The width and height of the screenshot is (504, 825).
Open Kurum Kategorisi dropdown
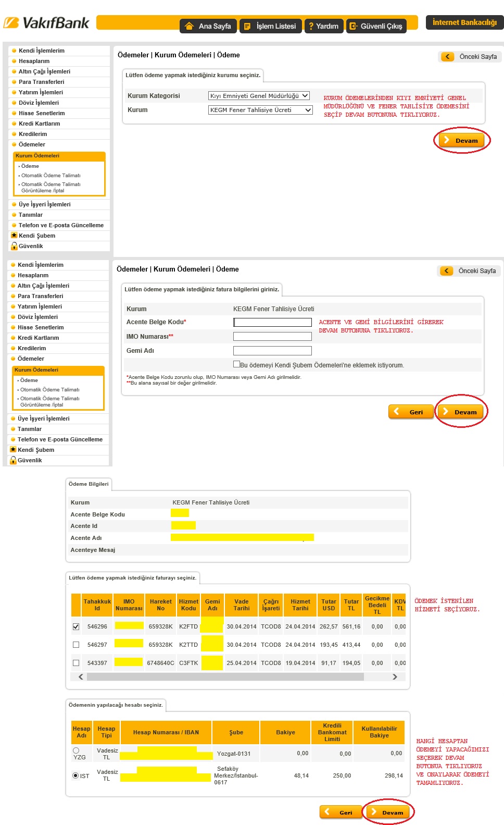pyautogui.click(x=259, y=96)
